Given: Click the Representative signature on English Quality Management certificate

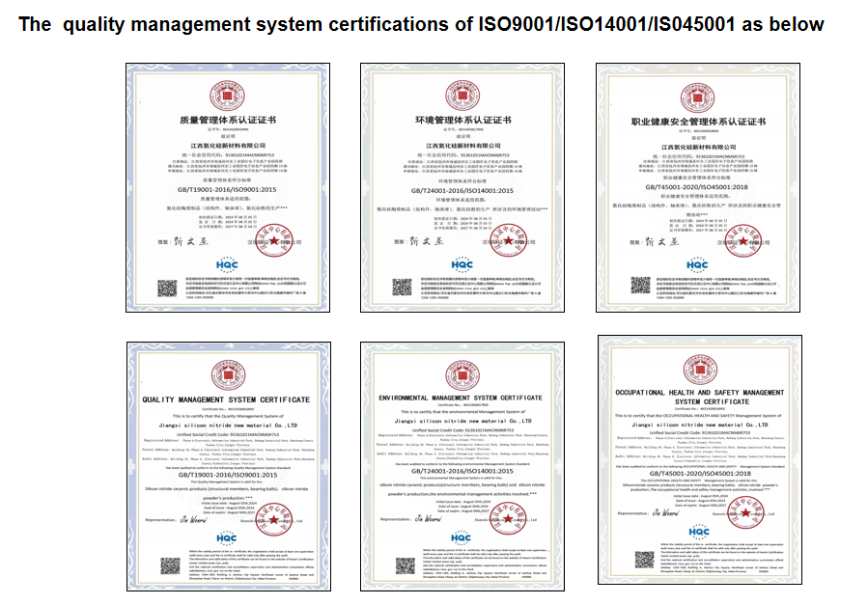Looking at the screenshot, I should click(x=193, y=520).
